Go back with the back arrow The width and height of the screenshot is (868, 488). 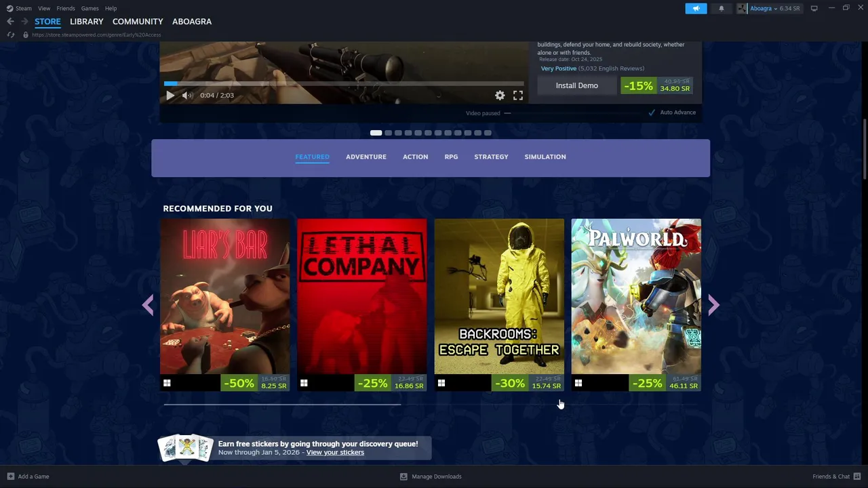pyautogui.click(x=10, y=22)
